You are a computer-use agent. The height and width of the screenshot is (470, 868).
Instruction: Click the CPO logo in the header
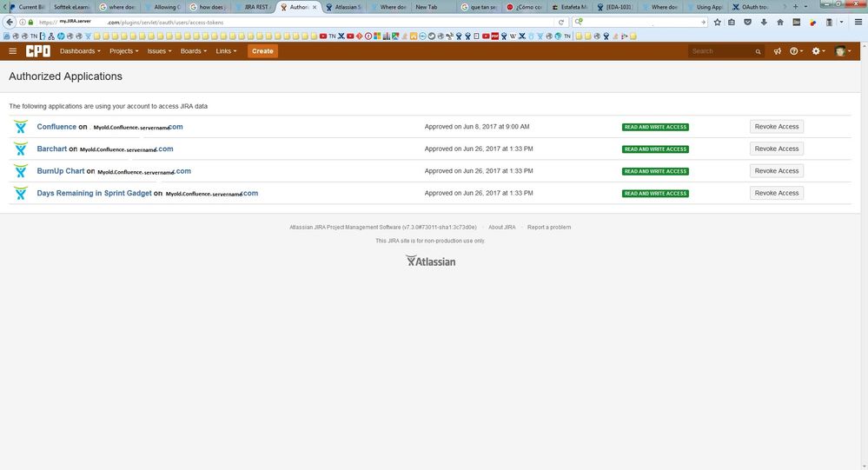(38, 51)
